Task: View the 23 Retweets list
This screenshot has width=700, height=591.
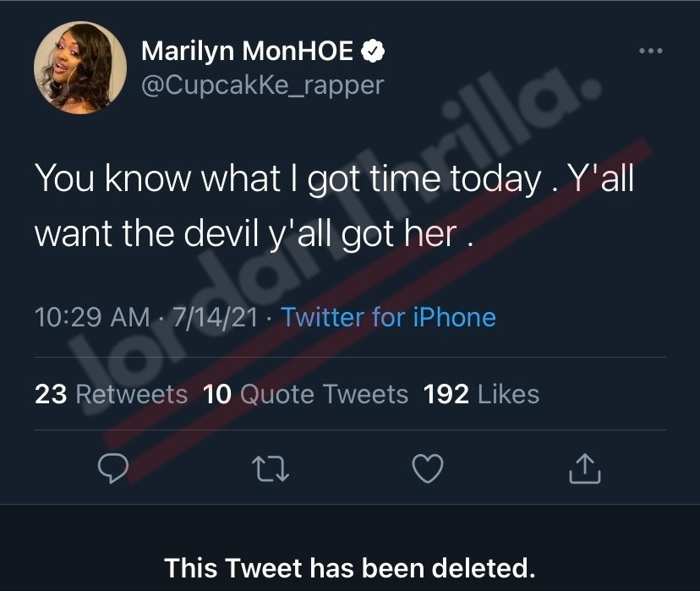Action: coord(111,395)
